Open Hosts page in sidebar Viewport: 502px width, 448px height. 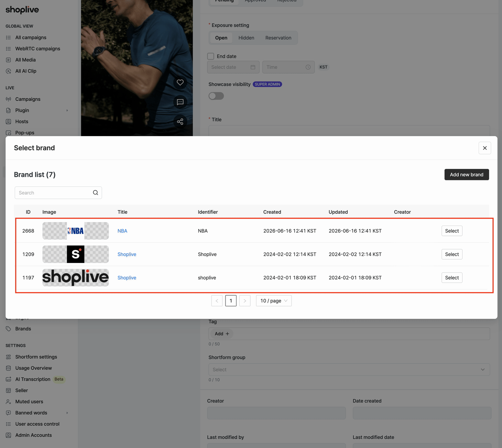(22, 121)
